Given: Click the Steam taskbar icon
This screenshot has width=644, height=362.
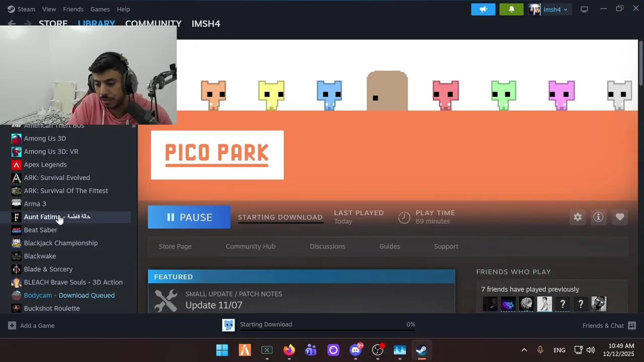Looking at the screenshot, I should [x=422, y=350].
